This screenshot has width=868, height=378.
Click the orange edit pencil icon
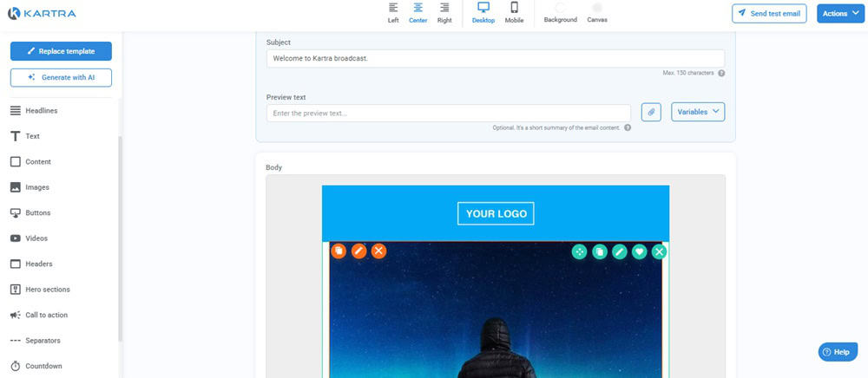click(x=358, y=251)
